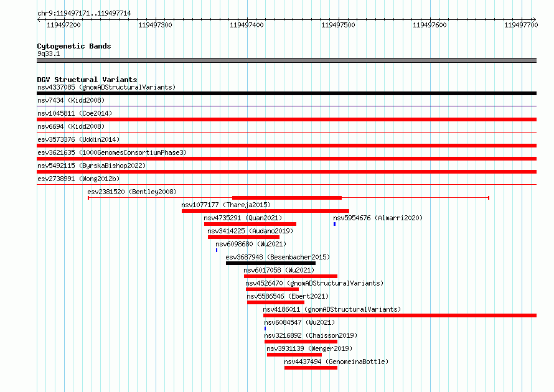Click nsv5586546 (Ebert2021) label
The width and height of the screenshot is (554, 392).
[x=288, y=296]
